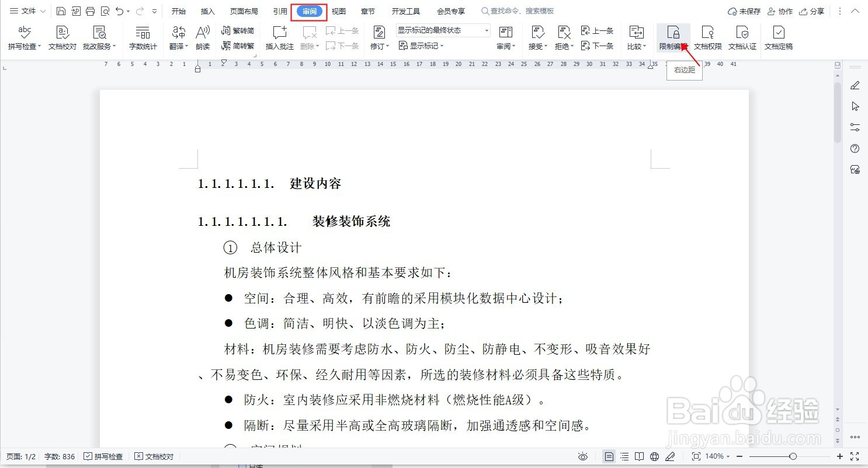Click the Undo arrow icon

coord(119,11)
